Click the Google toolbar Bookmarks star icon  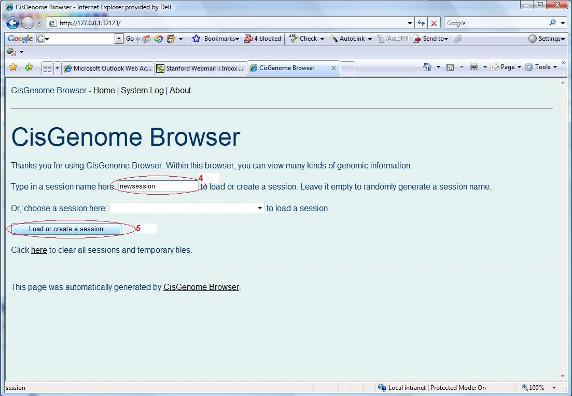(196, 38)
